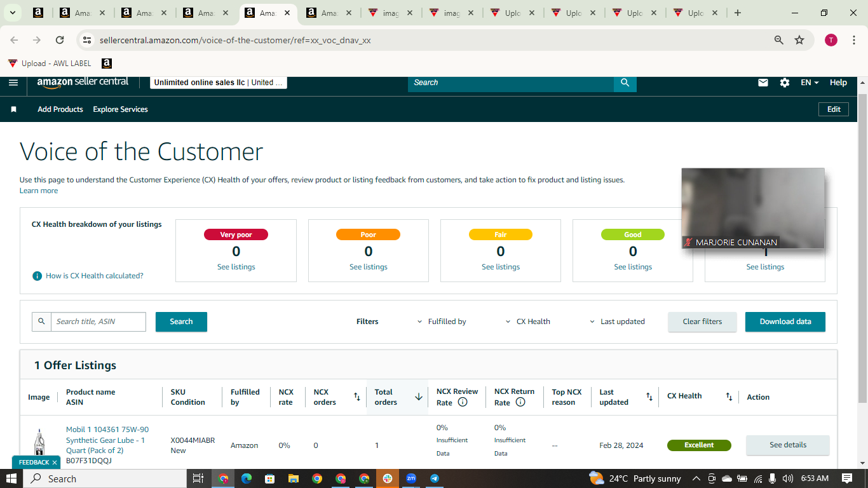Click See listings under Very poor
868x488 pixels.
(x=236, y=267)
